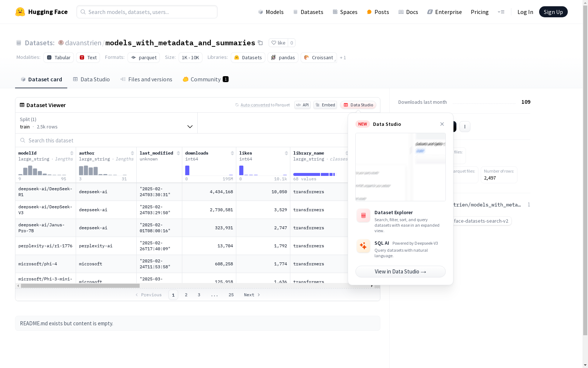Click the like count 0
588x368 pixels.
(292, 43)
